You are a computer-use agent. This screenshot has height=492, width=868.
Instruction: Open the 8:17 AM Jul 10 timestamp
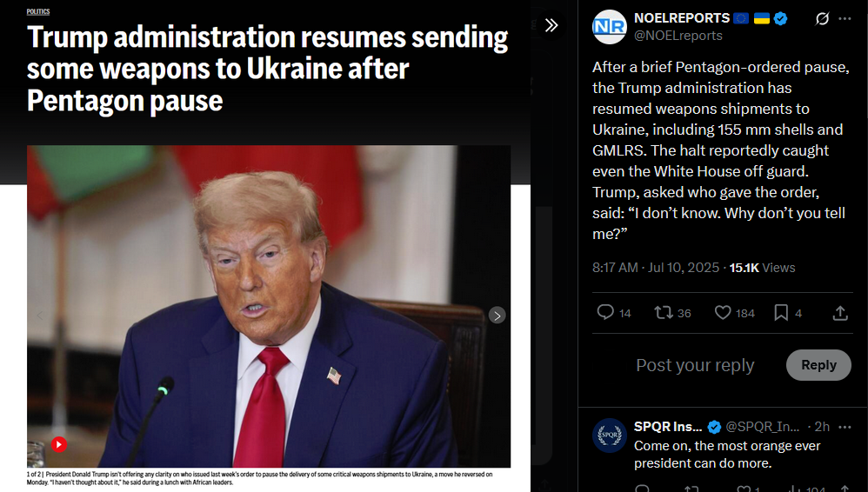pyautogui.click(x=656, y=268)
